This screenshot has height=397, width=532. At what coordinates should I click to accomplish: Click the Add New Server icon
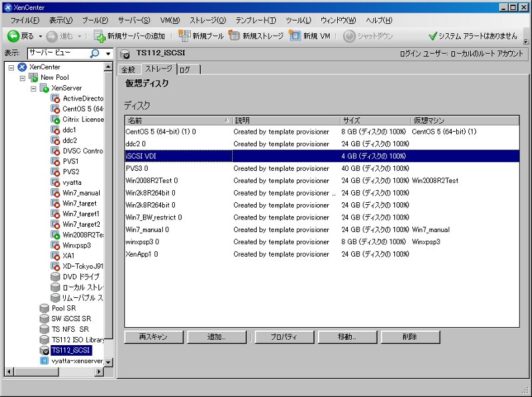[x=99, y=36]
